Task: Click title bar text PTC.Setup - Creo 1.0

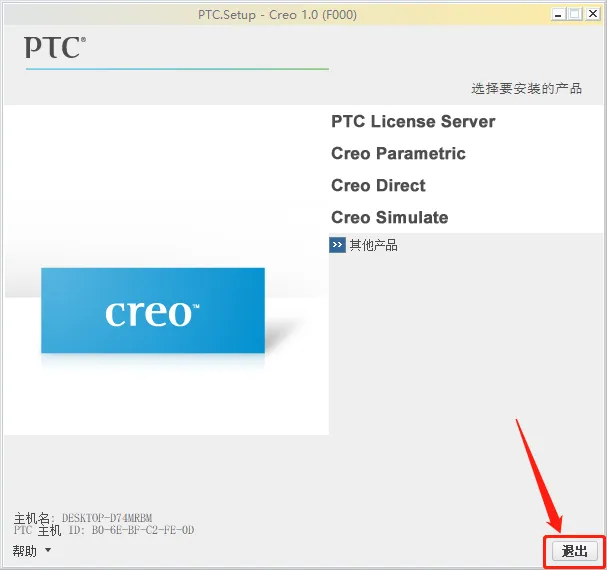Action: tap(277, 15)
